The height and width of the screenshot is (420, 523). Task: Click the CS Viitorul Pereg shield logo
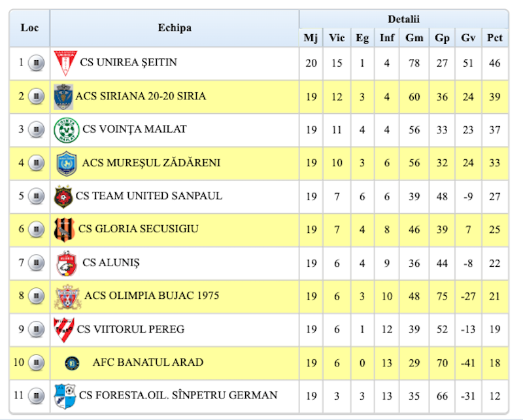(63, 329)
